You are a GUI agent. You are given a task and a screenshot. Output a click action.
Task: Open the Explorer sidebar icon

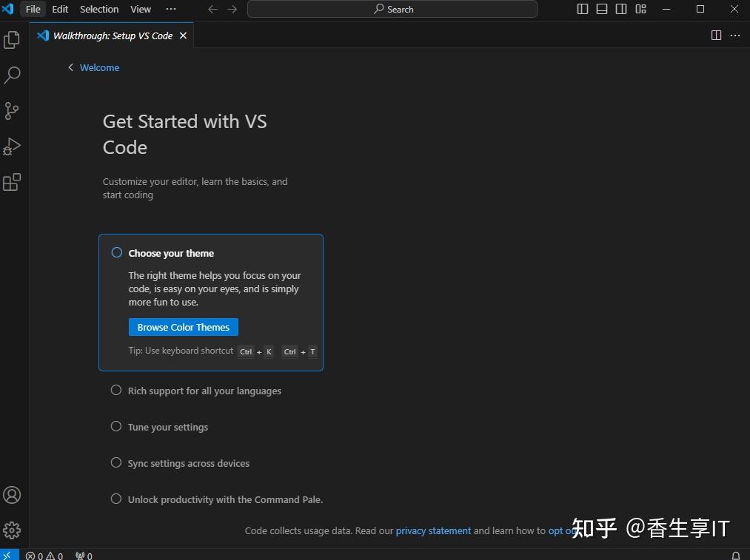coord(12,40)
